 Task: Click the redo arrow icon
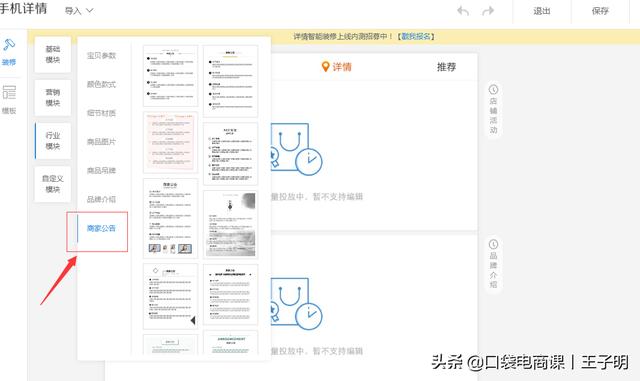pos(488,11)
